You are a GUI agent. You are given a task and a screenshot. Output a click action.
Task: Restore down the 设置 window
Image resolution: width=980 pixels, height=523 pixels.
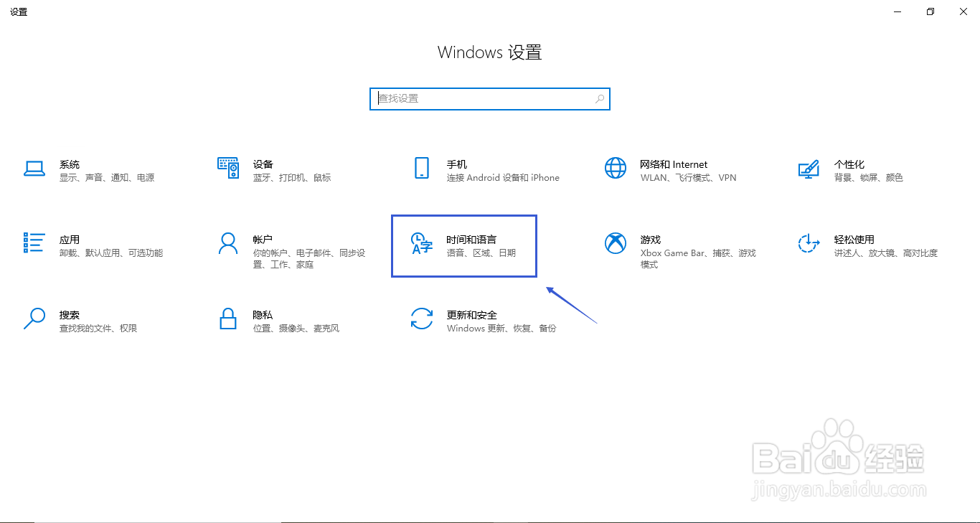(930, 11)
